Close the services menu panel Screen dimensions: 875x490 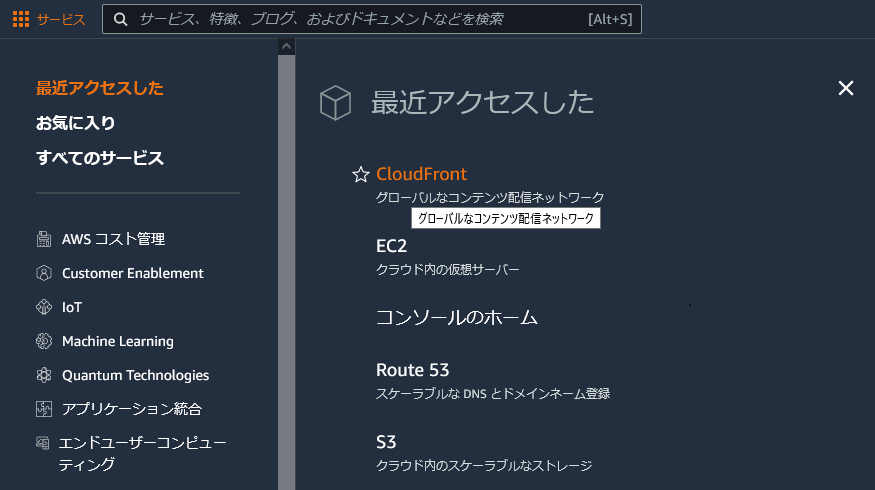pyautogui.click(x=845, y=88)
